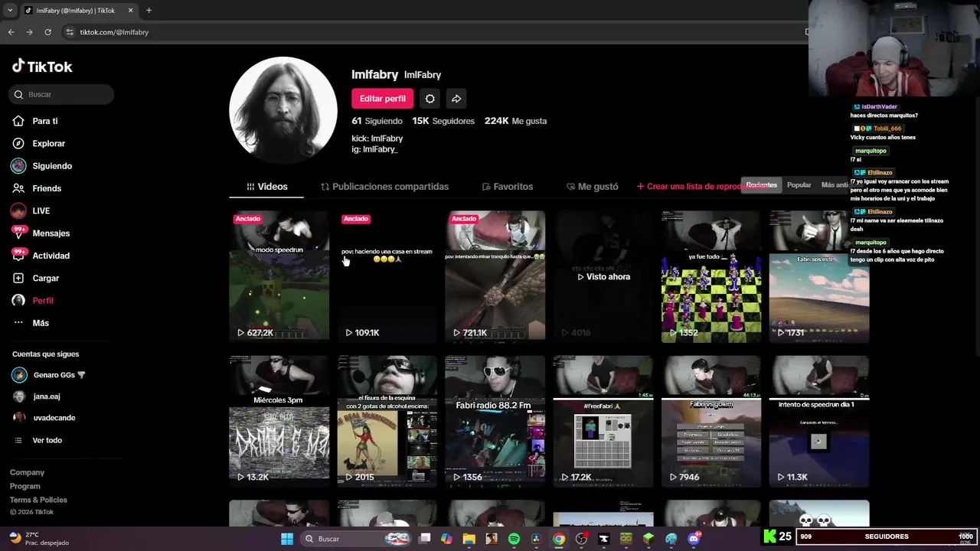
Task: Click the Editar perfil button
Action: (382, 99)
